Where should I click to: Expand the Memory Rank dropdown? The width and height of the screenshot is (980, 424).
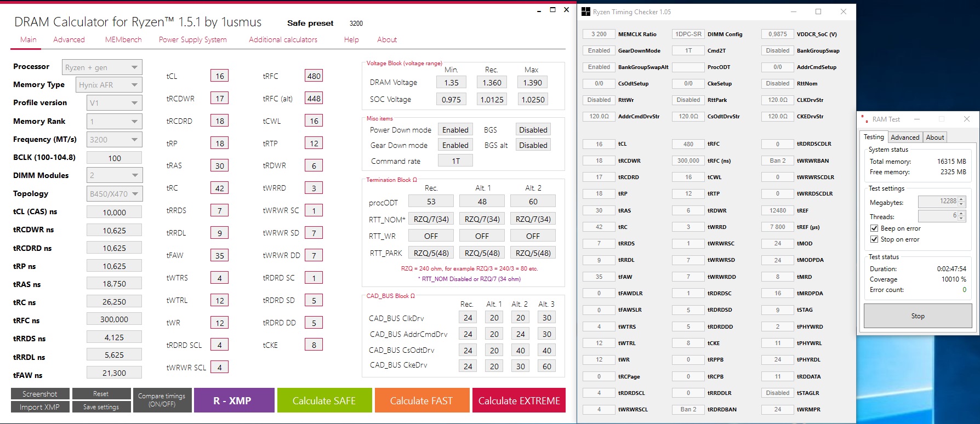pos(115,121)
